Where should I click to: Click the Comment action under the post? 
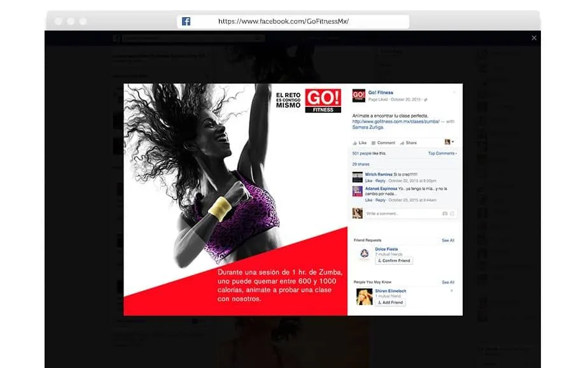(383, 143)
